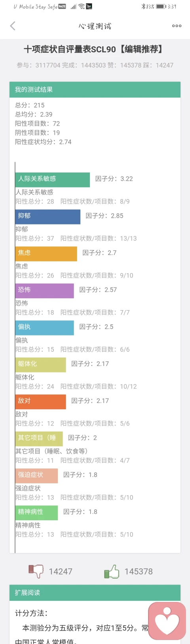Tap the Bluetooth status icon
The width and height of the screenshot is (190, 644).
coord(143,6)
